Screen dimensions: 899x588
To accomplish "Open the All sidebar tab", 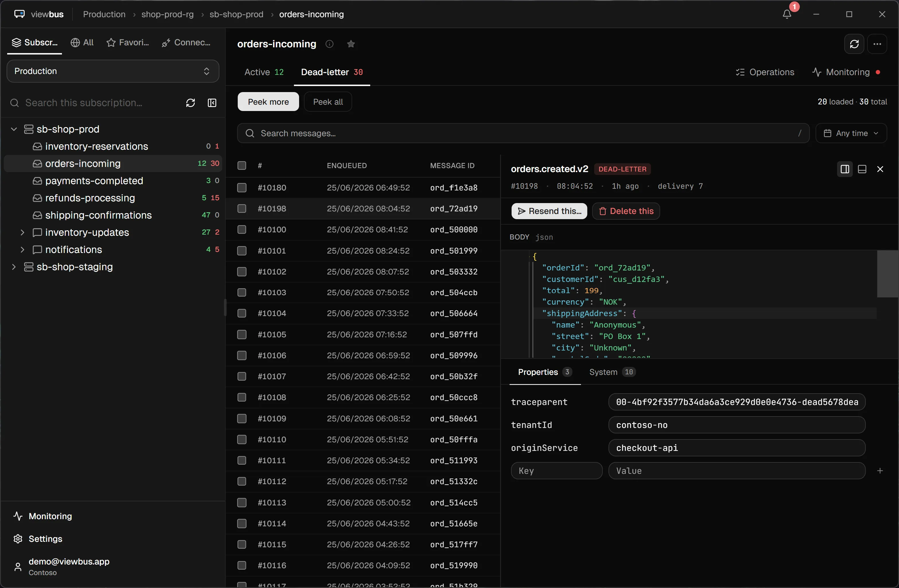I will tap(82, 43).
